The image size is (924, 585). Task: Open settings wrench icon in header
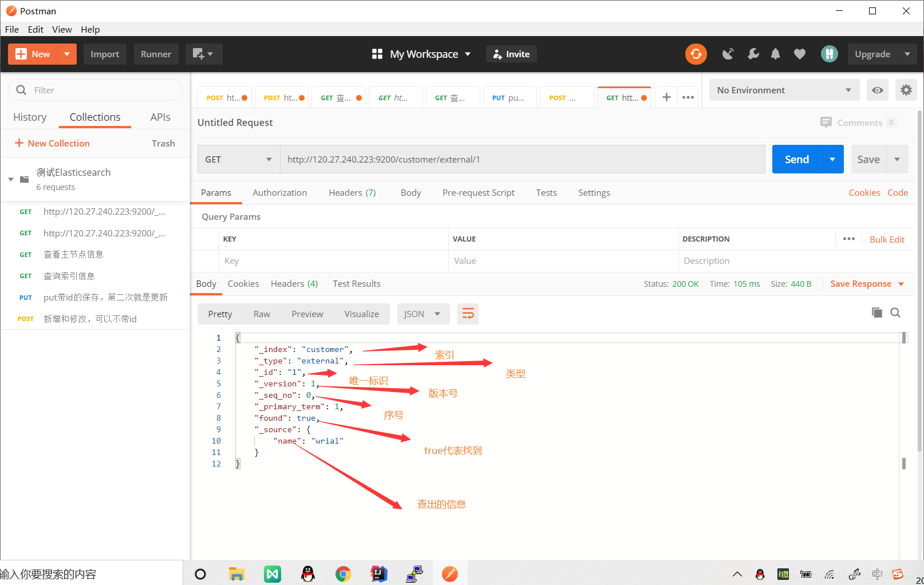(753, 54)
